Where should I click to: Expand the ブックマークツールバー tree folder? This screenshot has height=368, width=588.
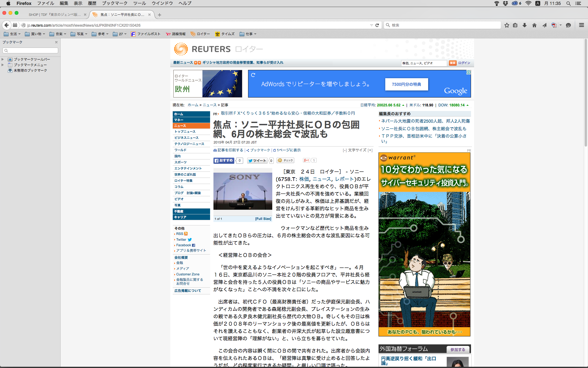pos(3,59)
